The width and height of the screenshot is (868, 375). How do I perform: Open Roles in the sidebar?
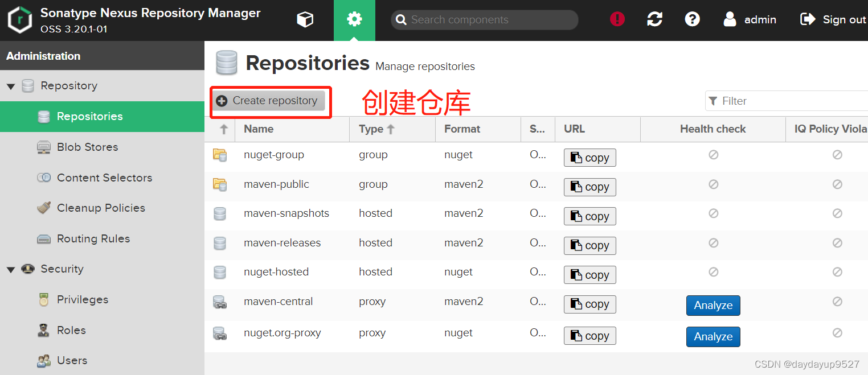[x=102, y=330]
